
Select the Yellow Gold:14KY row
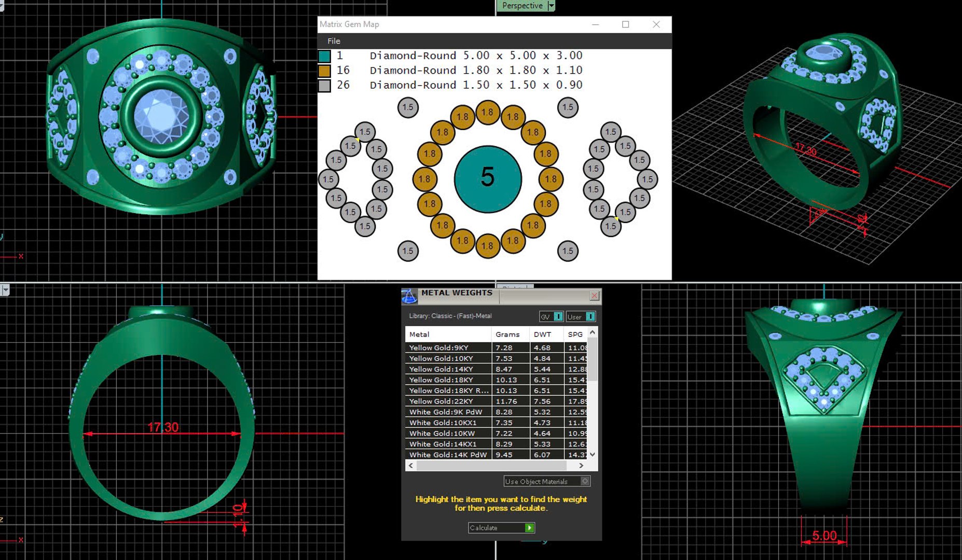click(496, 369)
